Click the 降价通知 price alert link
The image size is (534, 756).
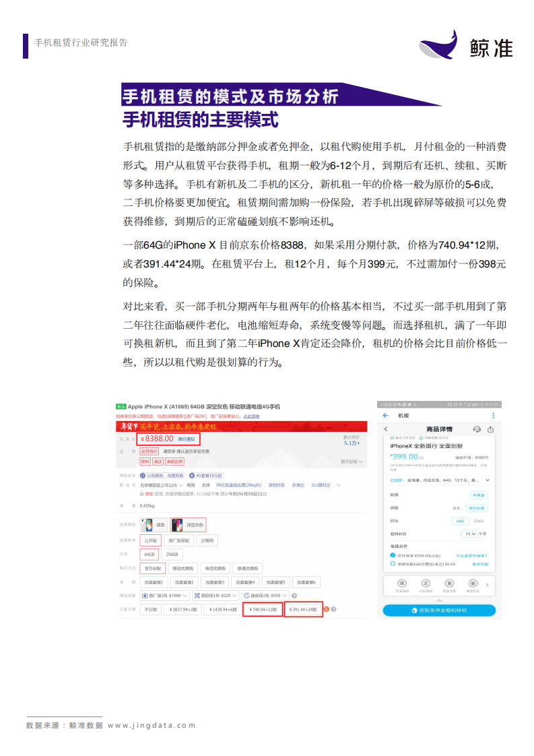click(186, 439)
